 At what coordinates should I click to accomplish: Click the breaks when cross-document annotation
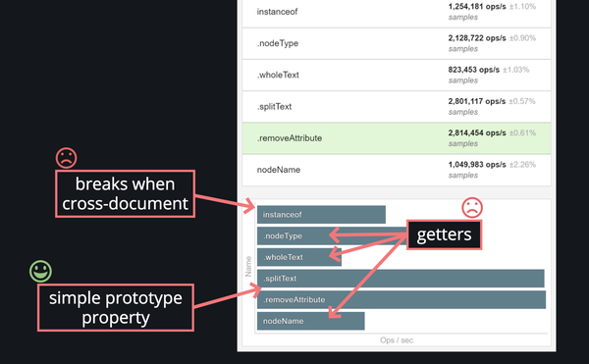click(x=125, y=193)
